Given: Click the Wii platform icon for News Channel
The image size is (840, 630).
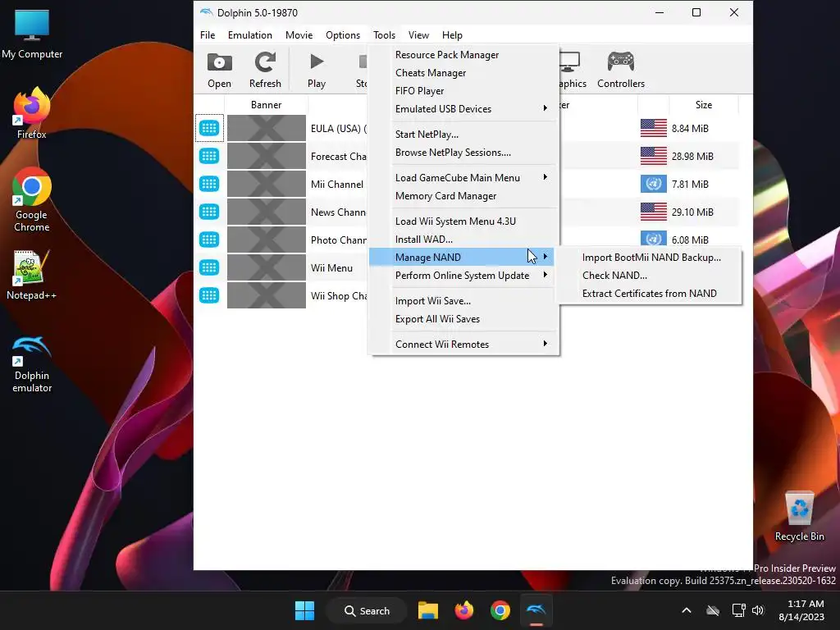Looking at the screenshot, I should click(209, 212).
